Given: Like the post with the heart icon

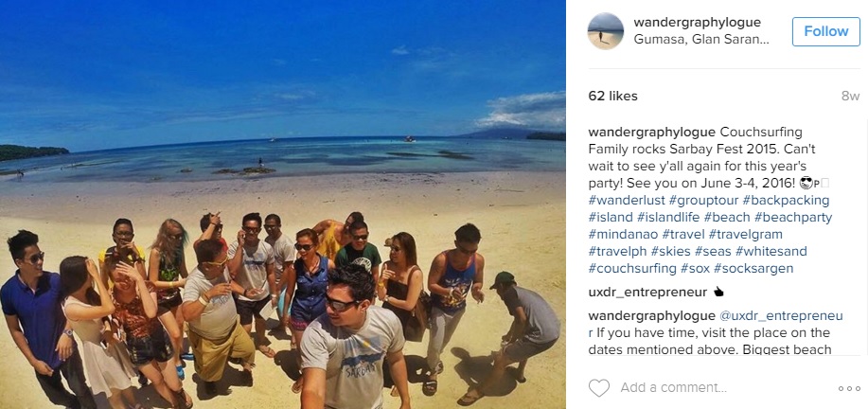Looking at the screenshot, I should [598, 388].
